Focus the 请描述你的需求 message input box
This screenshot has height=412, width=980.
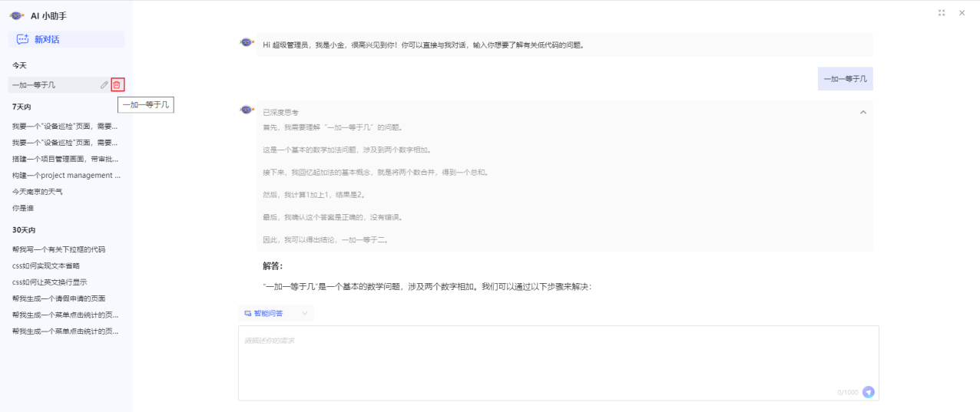point(558,363)
